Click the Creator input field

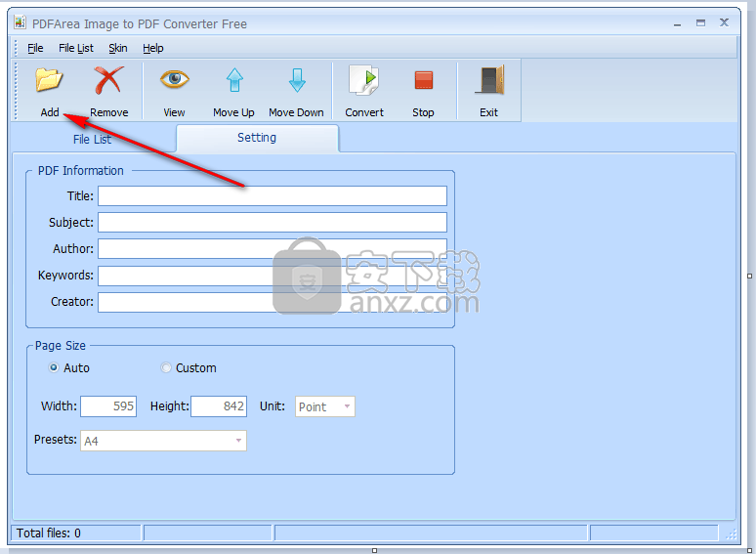273,302
